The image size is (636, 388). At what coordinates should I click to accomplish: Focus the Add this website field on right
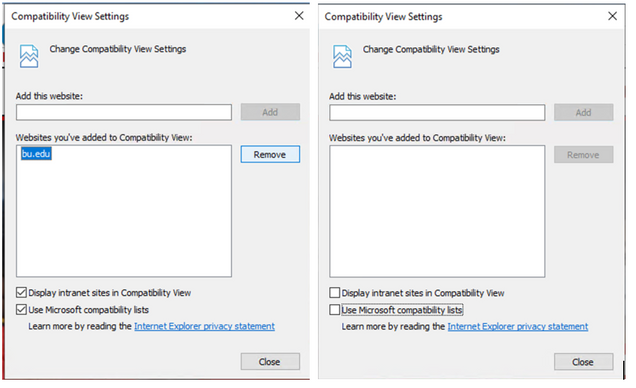click(x=437, y=113)
